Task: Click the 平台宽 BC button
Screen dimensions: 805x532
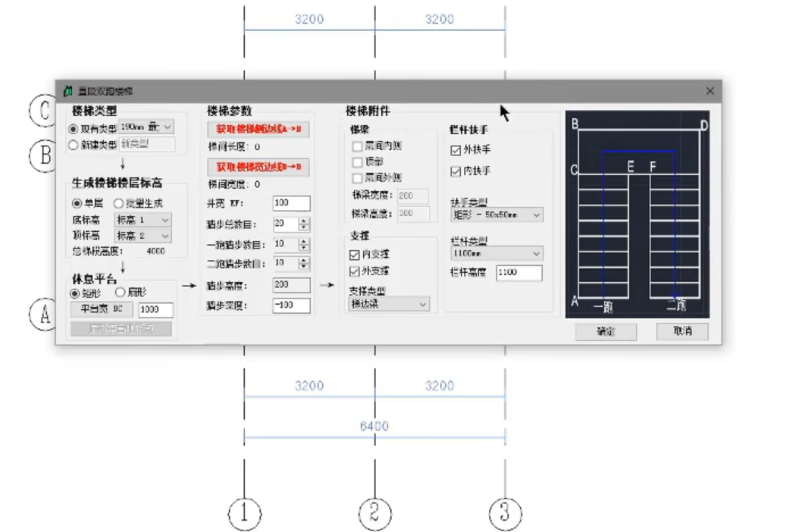Action: pyautogui.click(x=102, y=309)
